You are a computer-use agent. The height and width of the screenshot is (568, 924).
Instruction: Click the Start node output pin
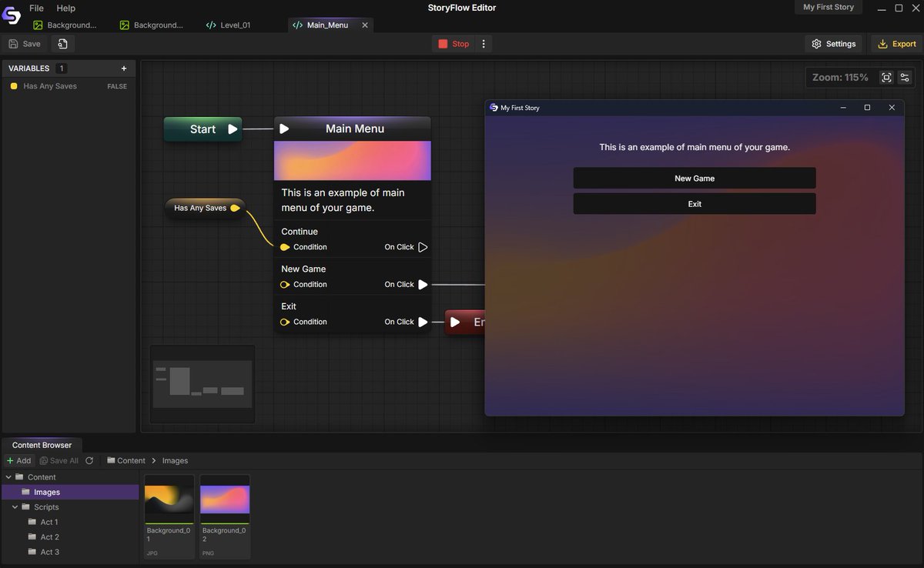(x=233, y=129)
